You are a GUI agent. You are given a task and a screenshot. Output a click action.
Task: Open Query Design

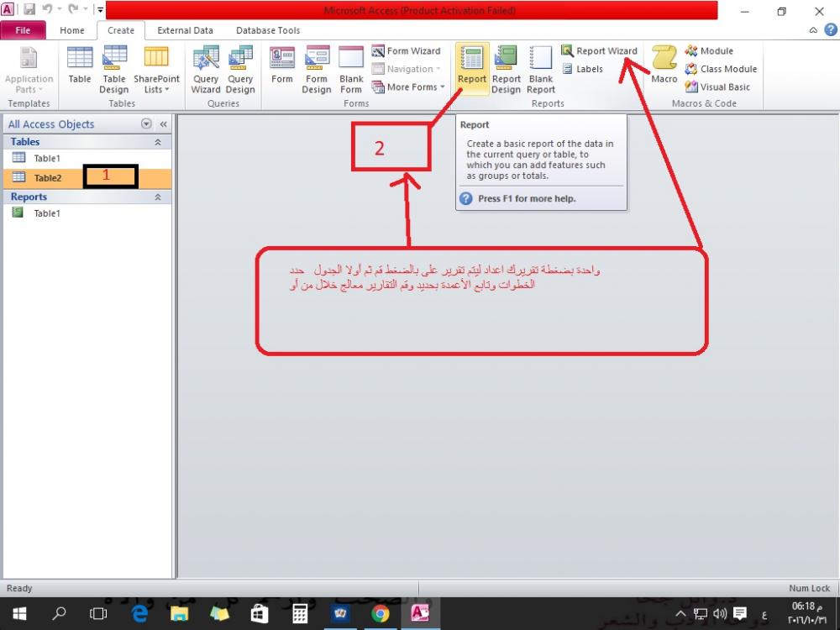click(240, 71)
